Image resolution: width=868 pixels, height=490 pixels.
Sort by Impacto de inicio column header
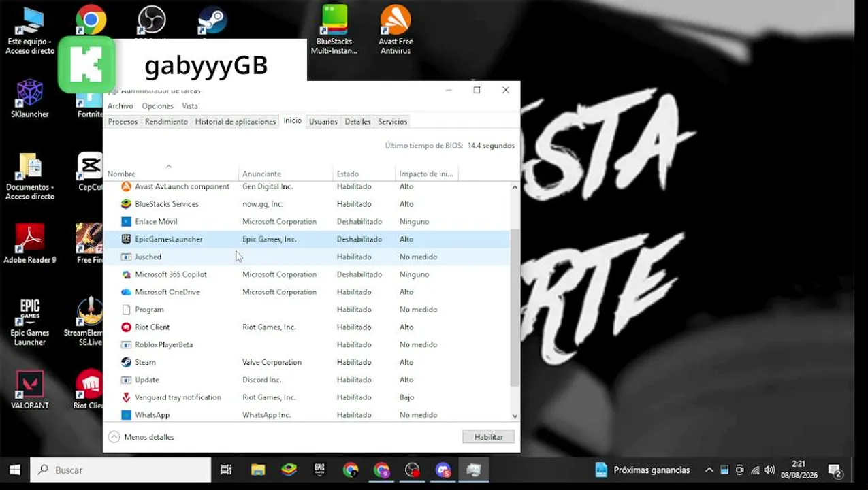[426, 174]
